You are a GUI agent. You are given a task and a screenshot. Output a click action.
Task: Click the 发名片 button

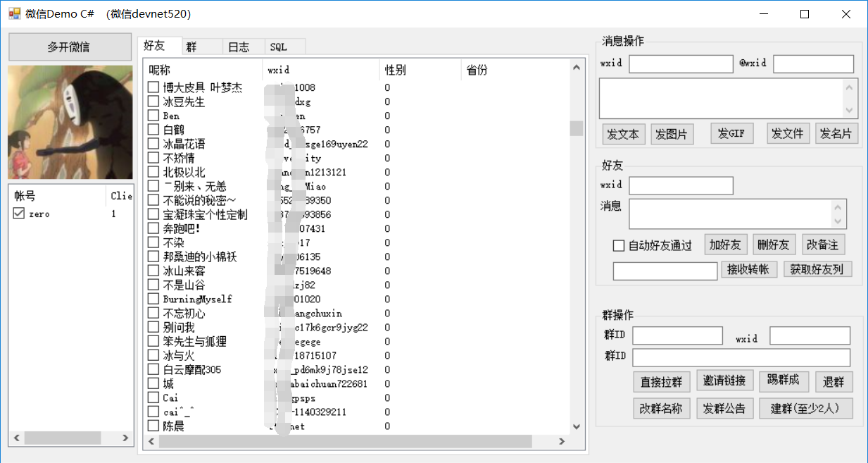tap(836, 133)
